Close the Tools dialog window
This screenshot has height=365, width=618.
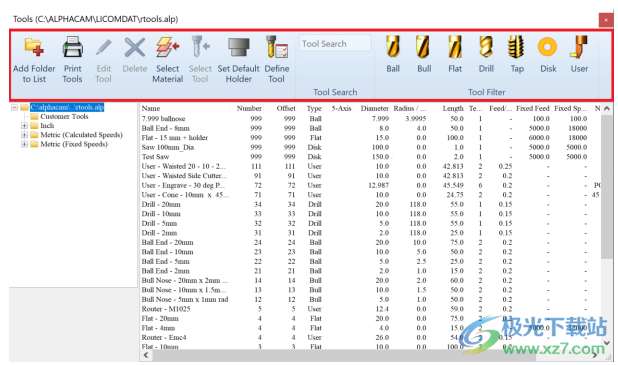click(606, 20)
